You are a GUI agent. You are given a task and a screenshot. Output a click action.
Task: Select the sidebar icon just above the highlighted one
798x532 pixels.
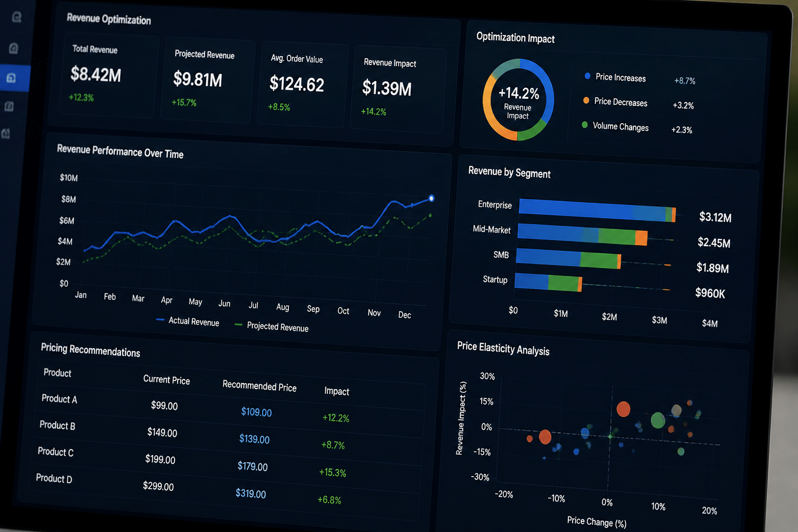point(14,48)
